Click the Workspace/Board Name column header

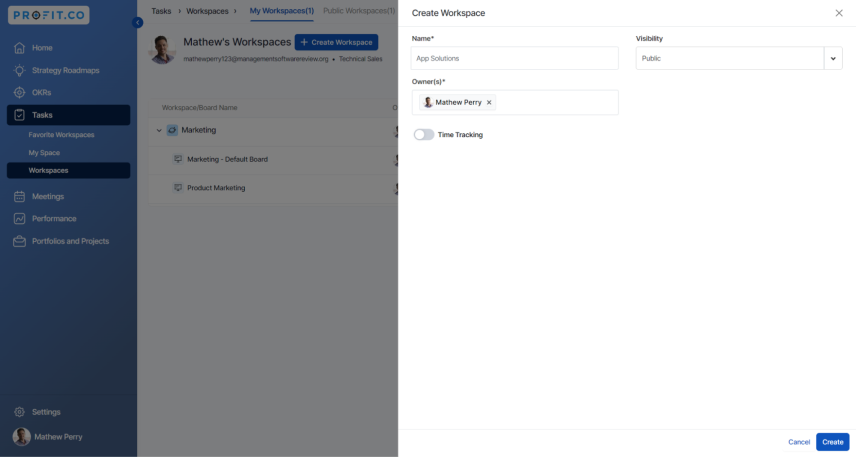tap(199, 108)
